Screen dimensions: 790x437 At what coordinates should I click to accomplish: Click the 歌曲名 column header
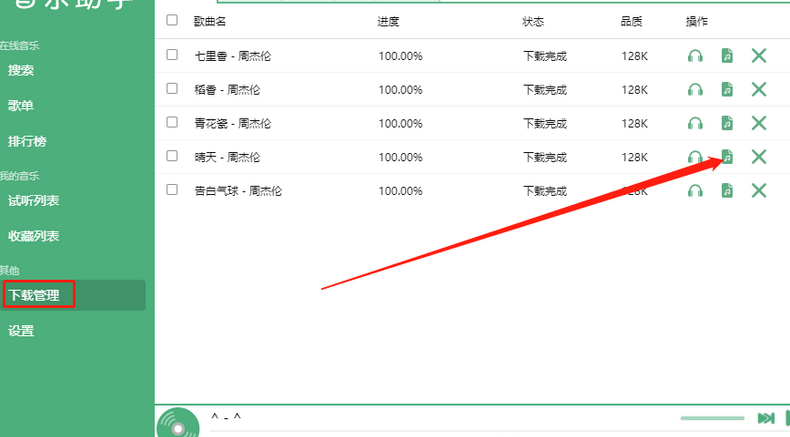pos(210,21)
